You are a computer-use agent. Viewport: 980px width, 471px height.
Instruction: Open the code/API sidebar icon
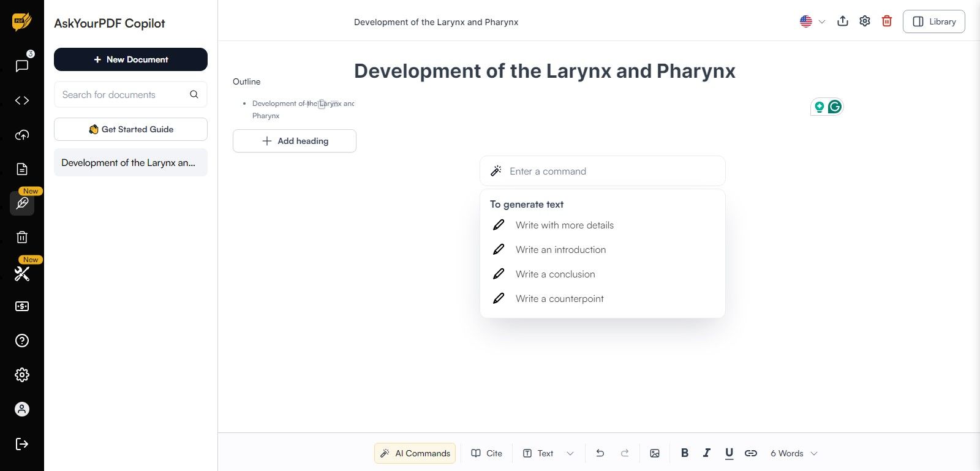(22, 100)
